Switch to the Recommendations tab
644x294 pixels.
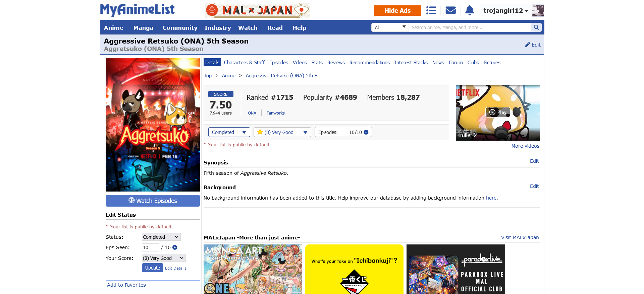click(369, 63)
